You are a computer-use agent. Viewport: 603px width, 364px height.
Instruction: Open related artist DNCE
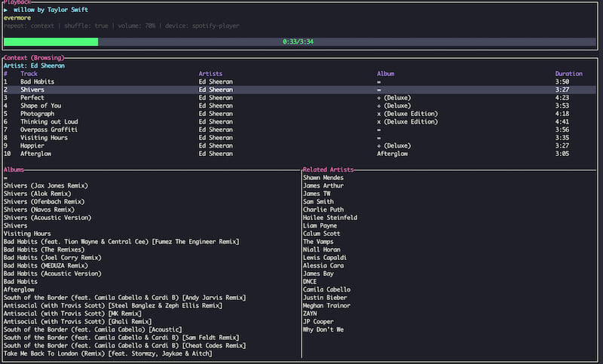(310, 282)
